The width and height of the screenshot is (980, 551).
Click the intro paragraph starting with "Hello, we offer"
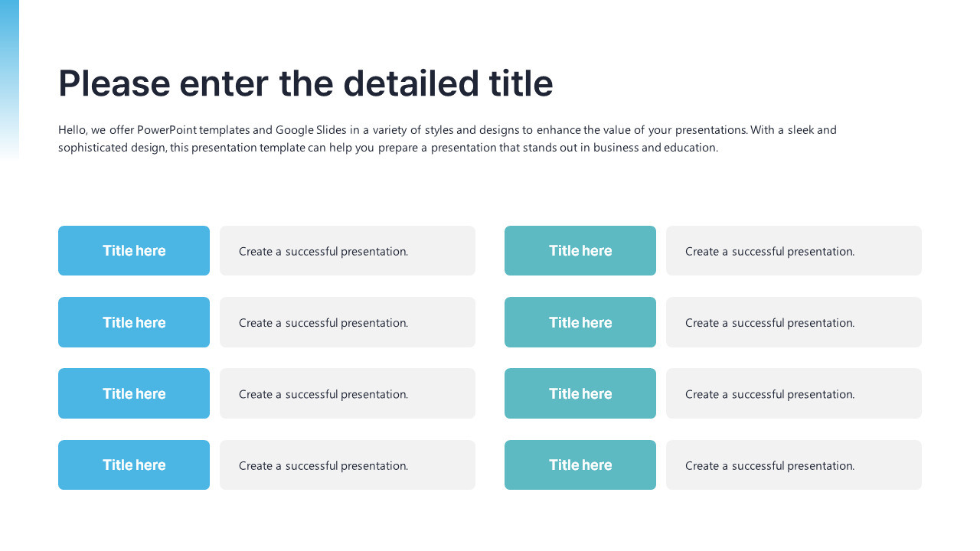[447, 139]
